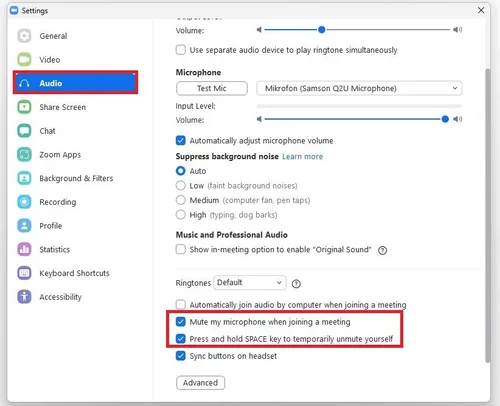
Task: Click the microphone Input Level bar
Action: (359, 106)
